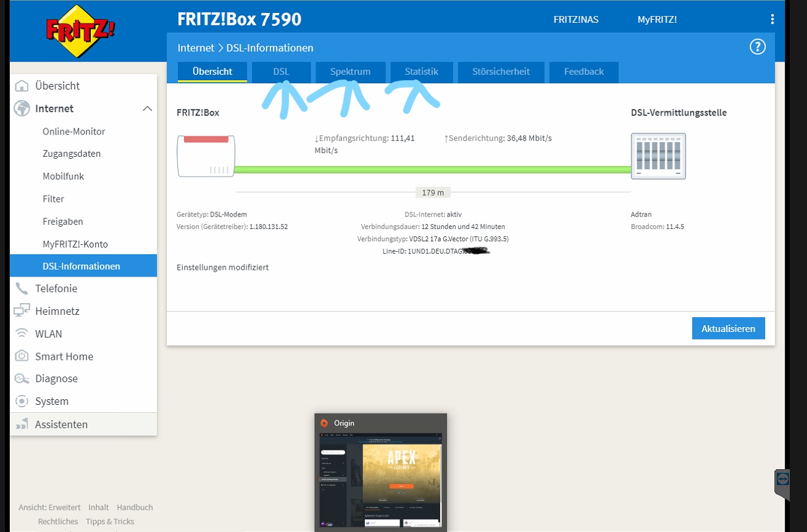This screenshot has width=807, height=532.
Task: Click the TeamViewer side panel icon
Action: (782, 479)
